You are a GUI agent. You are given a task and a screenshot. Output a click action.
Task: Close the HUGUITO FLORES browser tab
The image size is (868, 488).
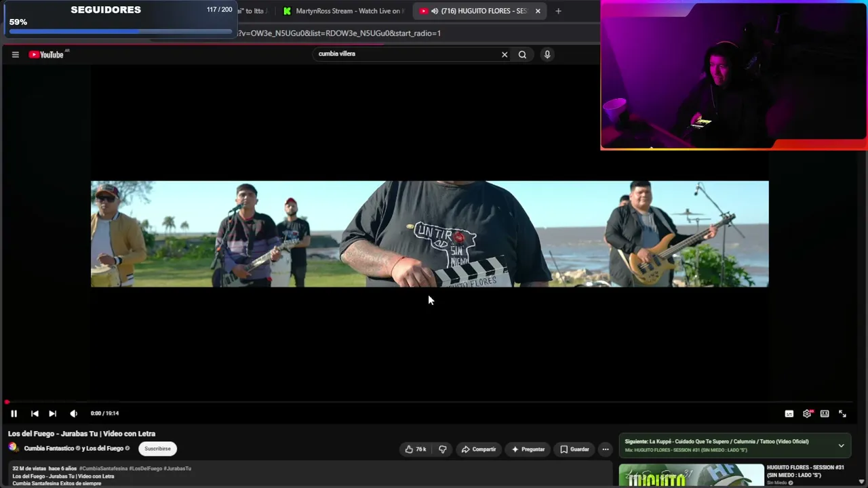pyautogui.click(x=538, y=12)
